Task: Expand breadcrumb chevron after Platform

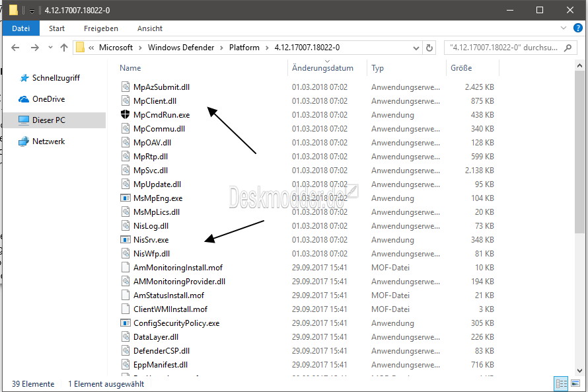Action: [x=267, y=48]
